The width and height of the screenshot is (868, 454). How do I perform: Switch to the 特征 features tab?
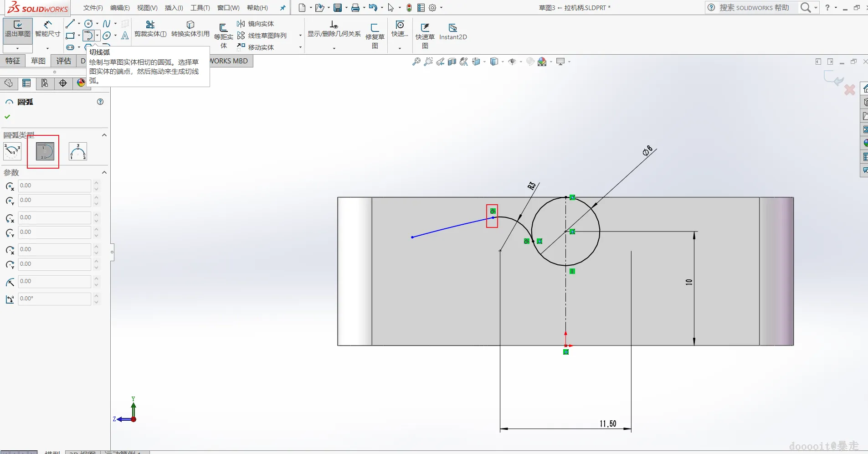pyautogui.click(x=13, y=61)
